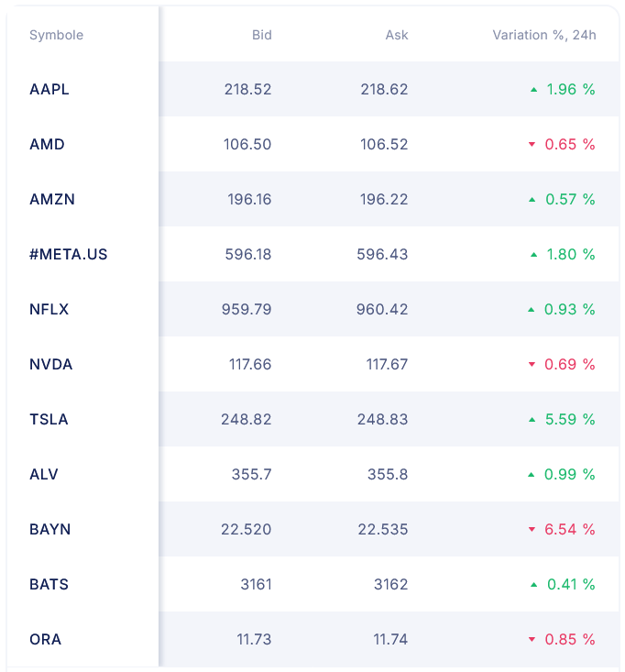Viewport: 625px width, 672px height.
Task: Select the BATS symbol
Action: click(x=49, y=585)
